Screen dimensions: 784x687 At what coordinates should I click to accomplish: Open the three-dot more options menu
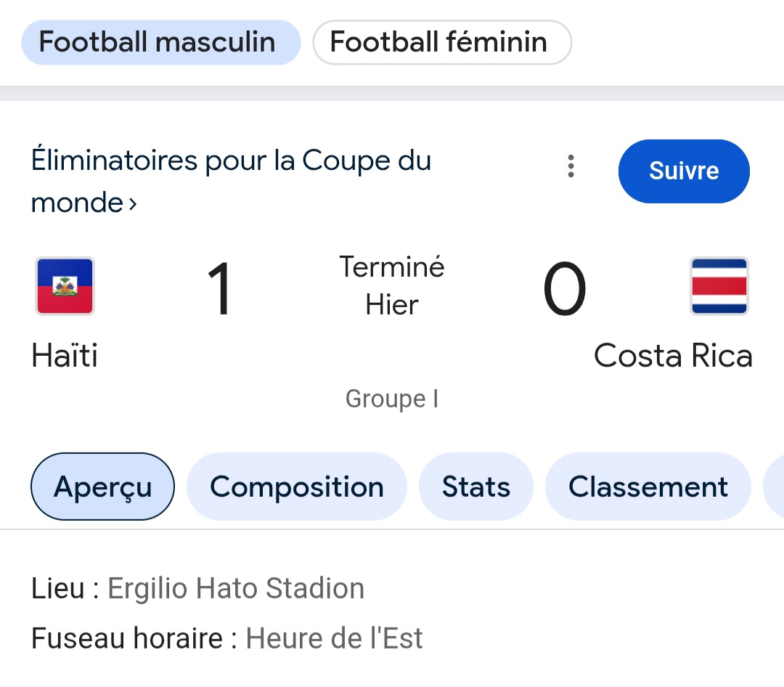[x=571, y=167]
